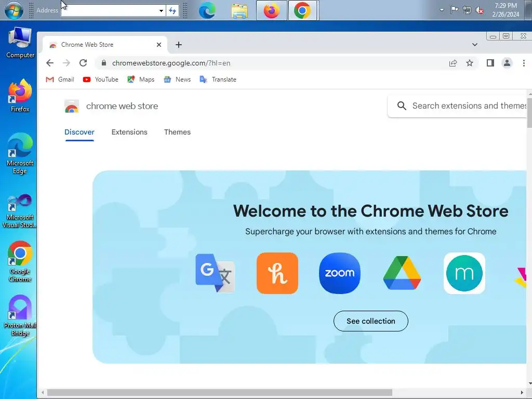Close the Chrome Web Store tab
The width and height of the screenshot is (532, 399).
(x=159, y=45)
